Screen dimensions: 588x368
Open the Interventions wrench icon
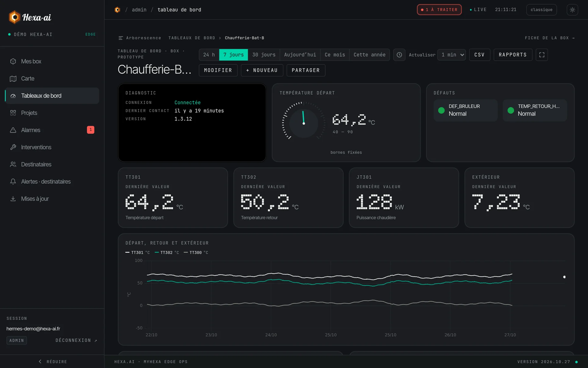coord(13,147)
